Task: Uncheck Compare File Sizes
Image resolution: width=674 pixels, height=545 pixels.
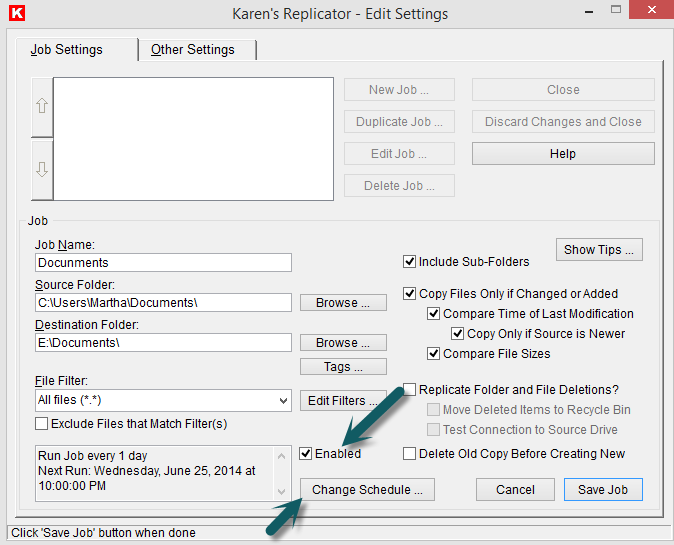Action: click(433, 354)
